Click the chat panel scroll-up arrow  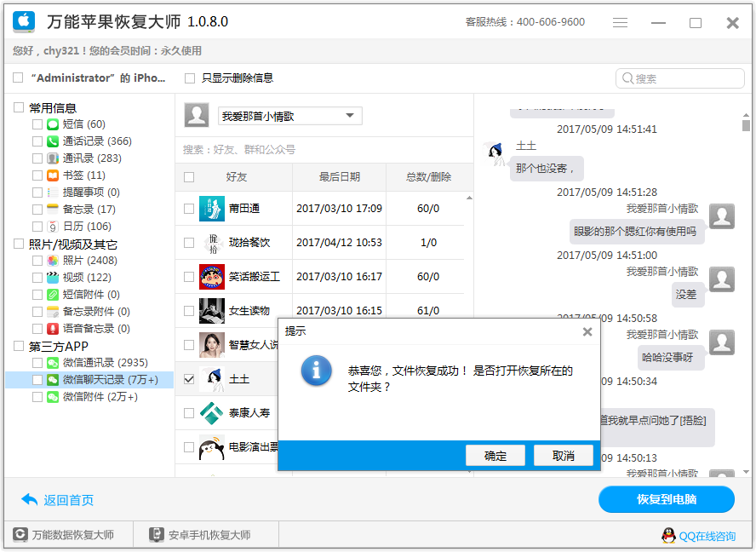746,115
